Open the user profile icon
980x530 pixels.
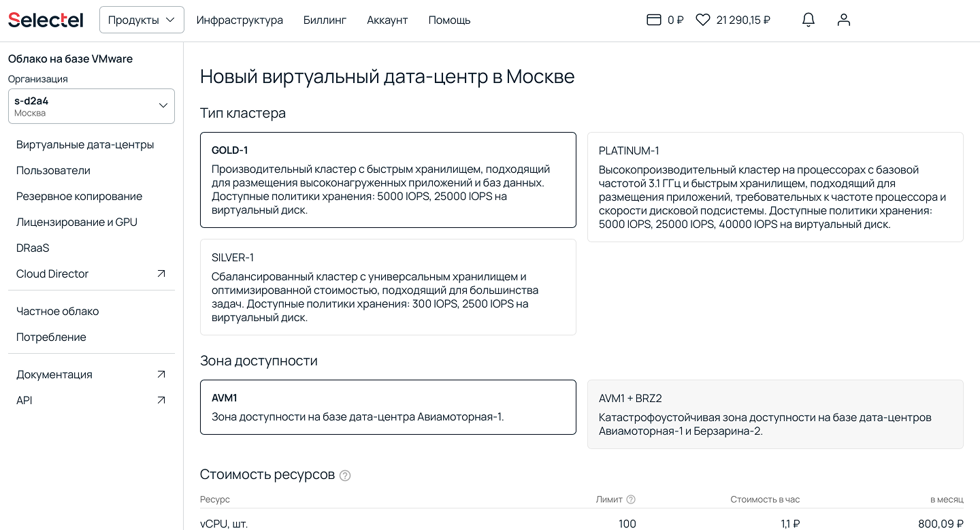[x=844, y=20]
